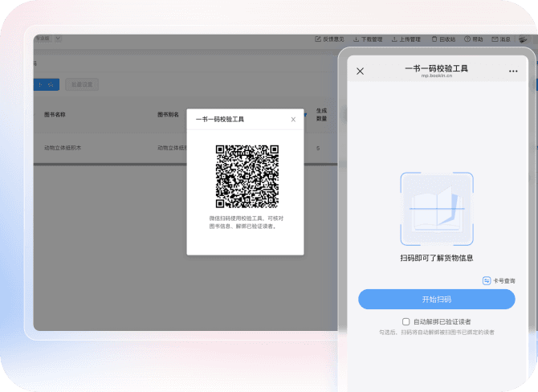Click the 生成数量 column header

[321, 115]
